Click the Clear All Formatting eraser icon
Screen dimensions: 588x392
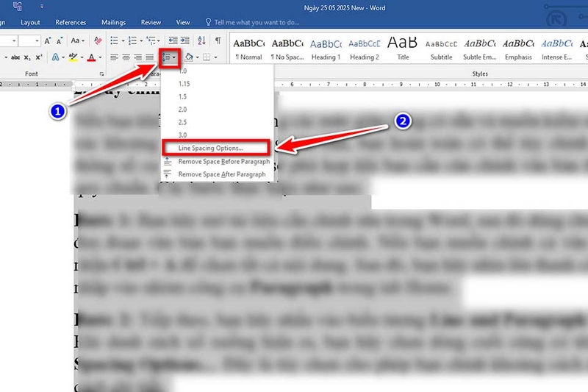(98, 40)
